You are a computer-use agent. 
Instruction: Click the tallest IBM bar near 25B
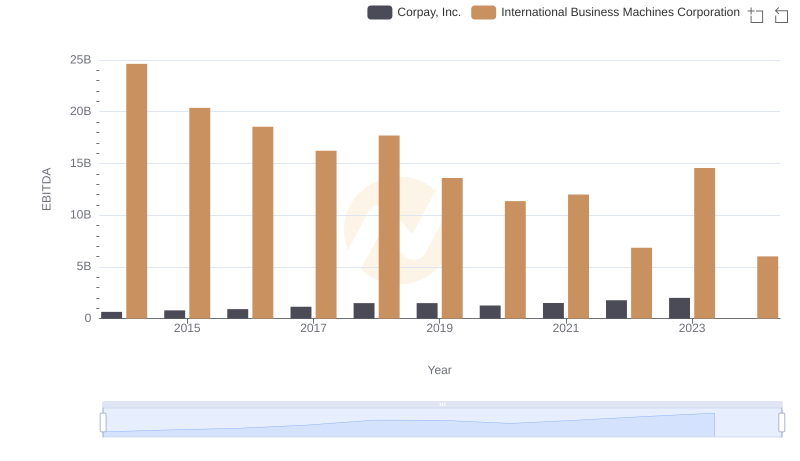pos(137,190)
